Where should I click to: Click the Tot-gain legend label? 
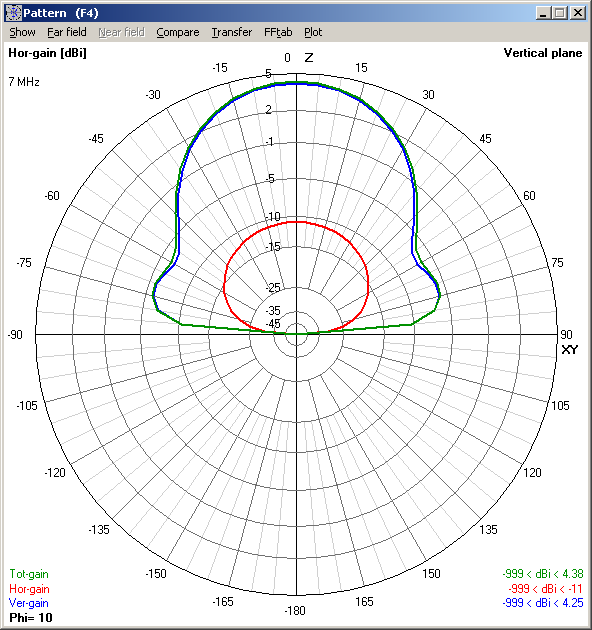(29, 574)
